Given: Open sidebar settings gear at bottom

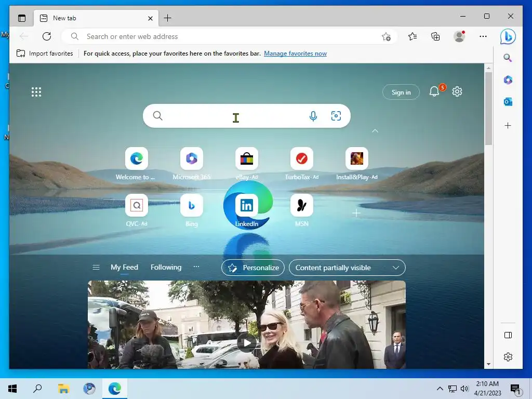Looking at the screenshot, I should click(508, 357).
